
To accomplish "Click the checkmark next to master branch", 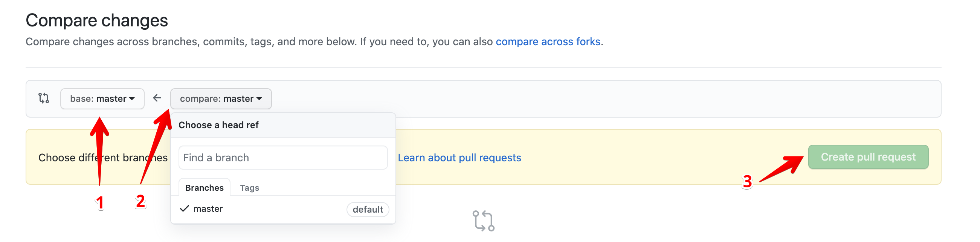I will click(x=185, y=208).
